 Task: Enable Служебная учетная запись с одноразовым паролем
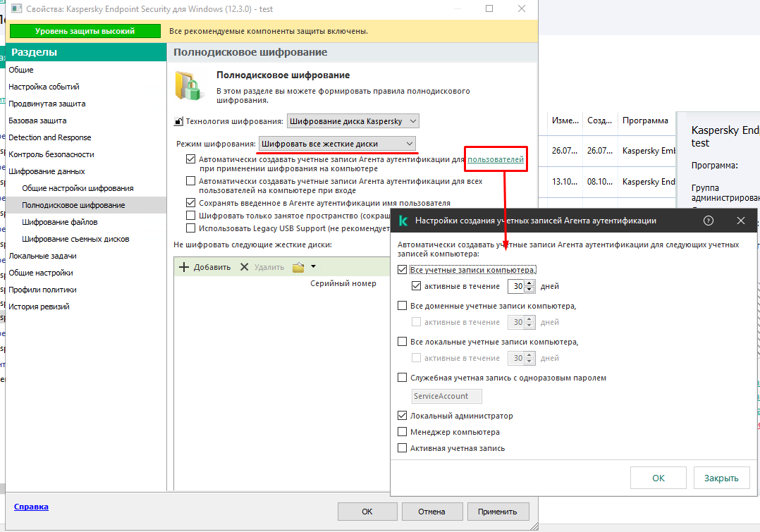tap(402, 378)
